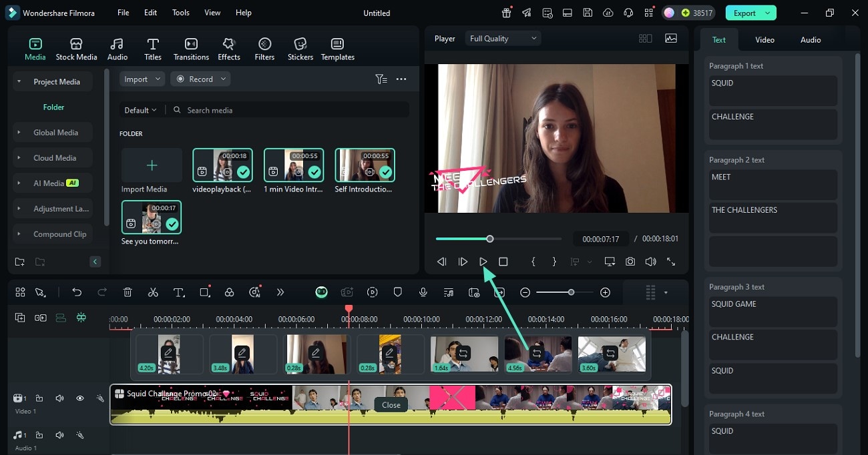The height and width of the screenshot is (455, 868).
Task: Mute the Audio 1 track
Action: (x=59, y=435)
